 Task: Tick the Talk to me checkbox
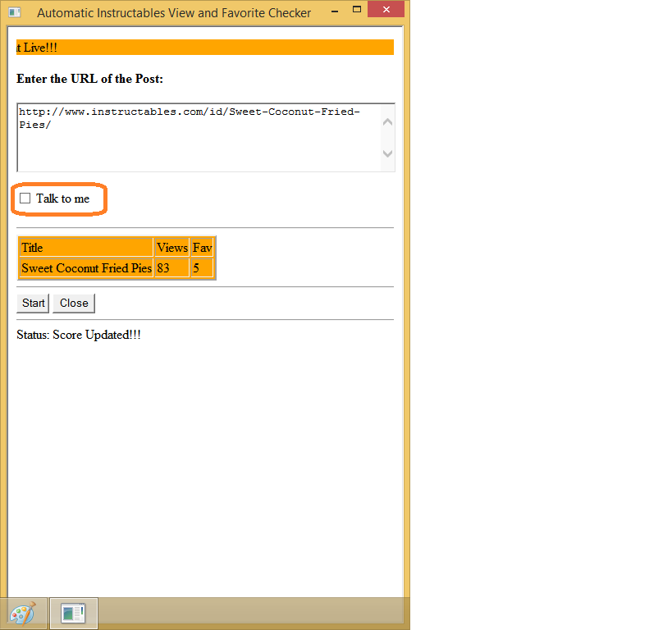coord(25,198)
